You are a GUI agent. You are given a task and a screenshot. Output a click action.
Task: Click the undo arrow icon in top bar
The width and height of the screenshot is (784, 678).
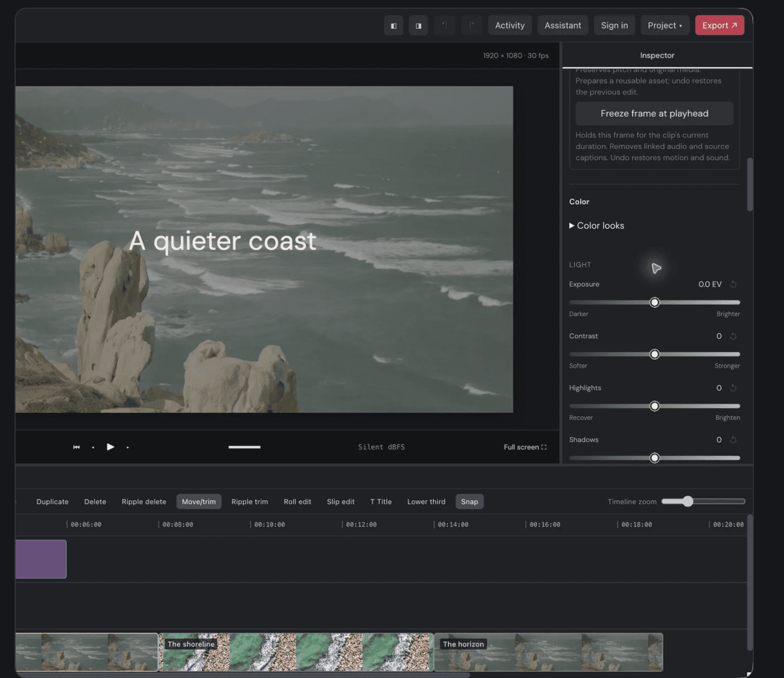click(444, 25)
